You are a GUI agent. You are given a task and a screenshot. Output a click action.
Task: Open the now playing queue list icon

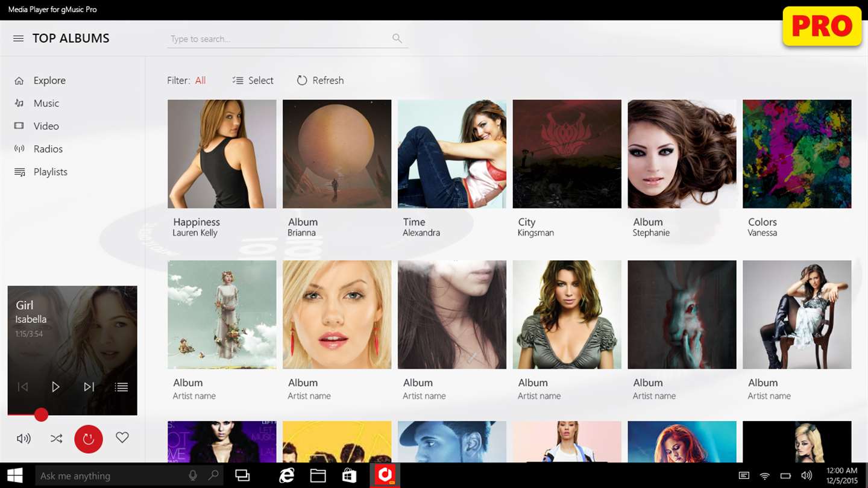121,387
